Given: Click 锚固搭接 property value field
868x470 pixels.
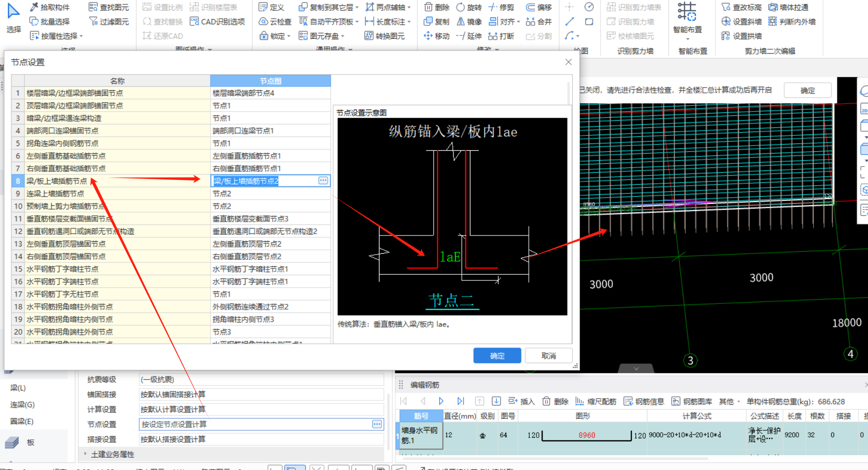Looking at the screenshot, I should point(261,394).
